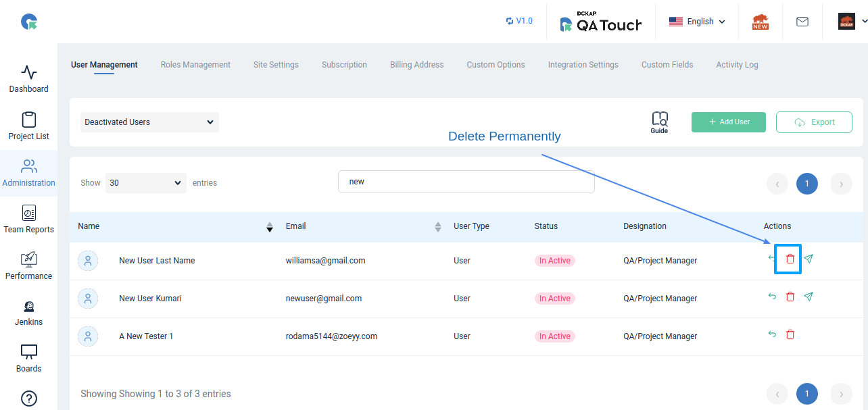
Task: Go to previous page in bottom pagination
Action: point(777,394)
